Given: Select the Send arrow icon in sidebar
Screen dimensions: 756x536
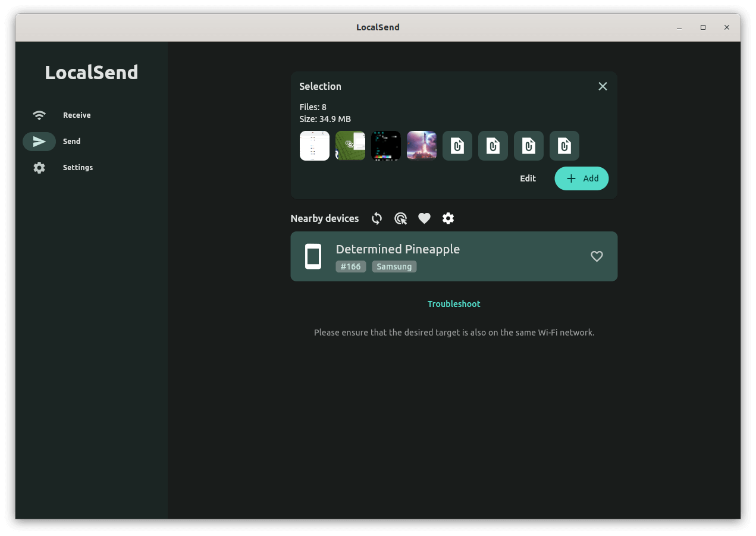Looking at the screenshot, I should click(x=39, y=141).
